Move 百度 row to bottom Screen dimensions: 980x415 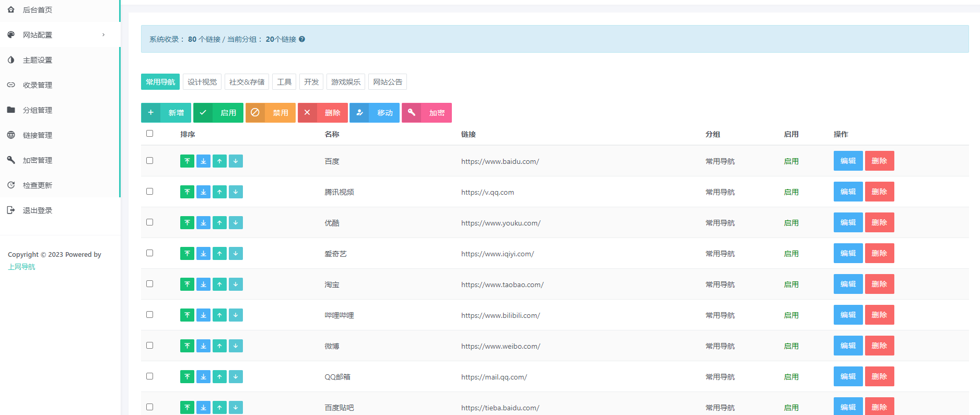[x=203, y=161]
